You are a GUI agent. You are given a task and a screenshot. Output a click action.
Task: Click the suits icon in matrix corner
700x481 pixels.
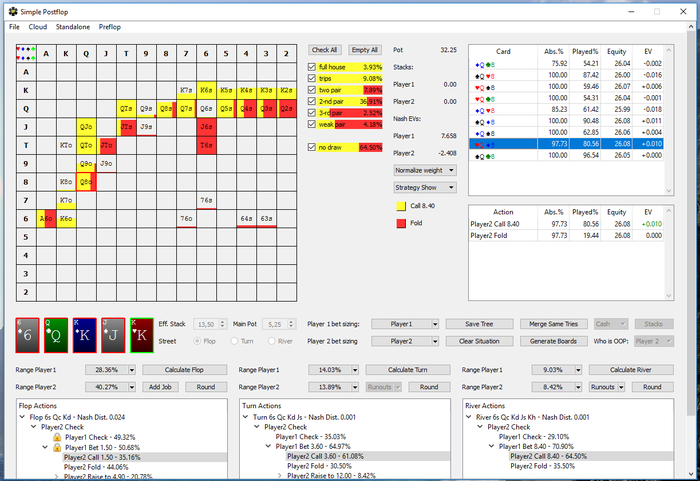(x=26, y=54)
